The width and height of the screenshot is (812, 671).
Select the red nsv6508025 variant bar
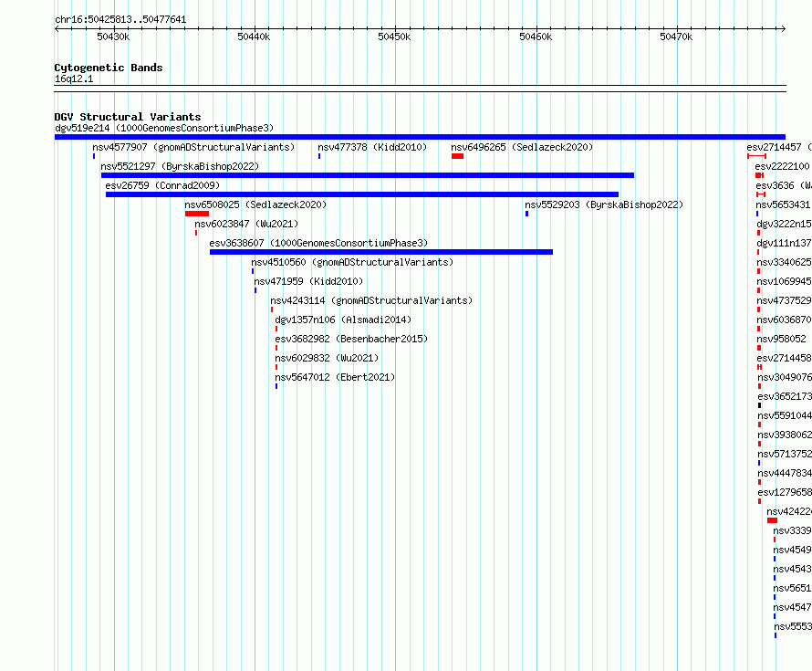click(x=197, y=214)
